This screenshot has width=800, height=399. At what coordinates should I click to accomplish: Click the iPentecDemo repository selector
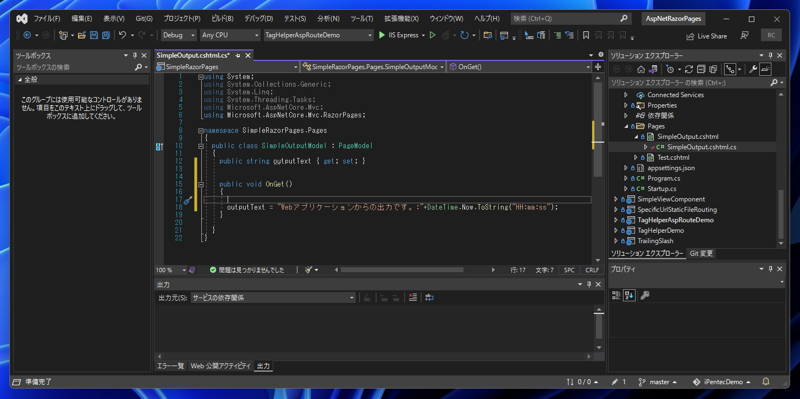(x=721, y=382)
